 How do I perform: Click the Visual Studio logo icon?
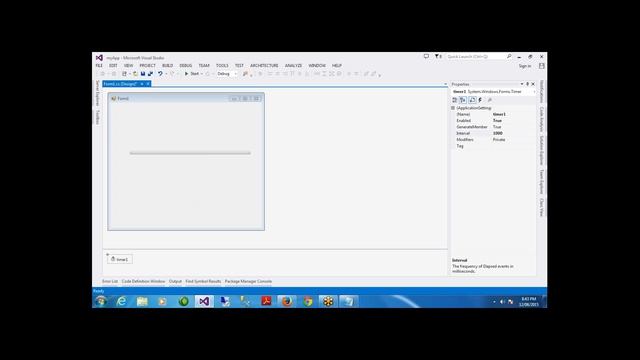(x=99, y=58)
